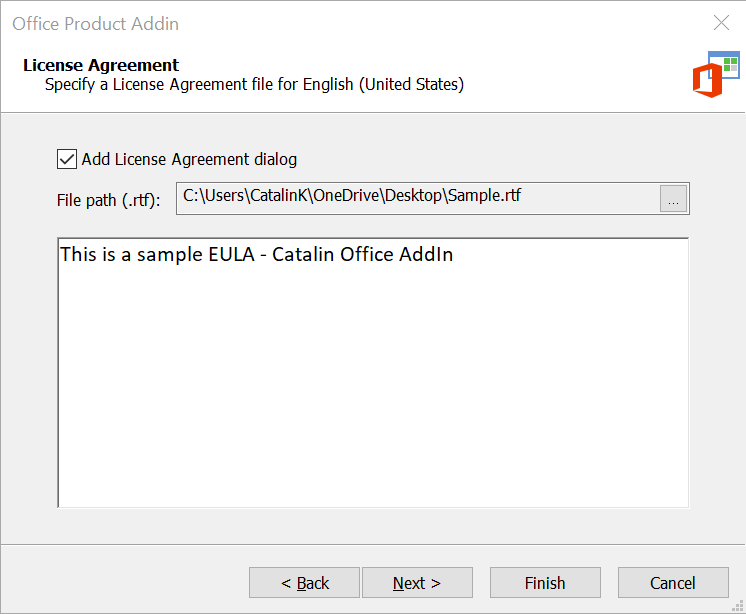Image resolution: width=746 pixels, height=614 pixels.
Task: Cancel the addin wizard
Action: pos(673,583)
